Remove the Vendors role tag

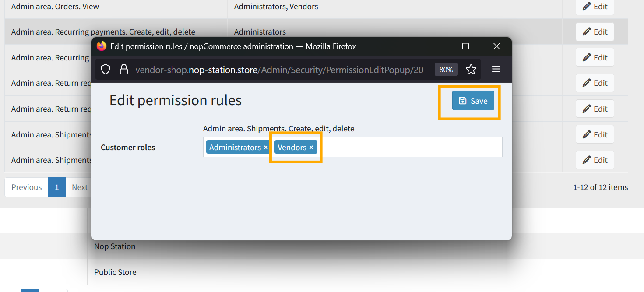(311, 148)
